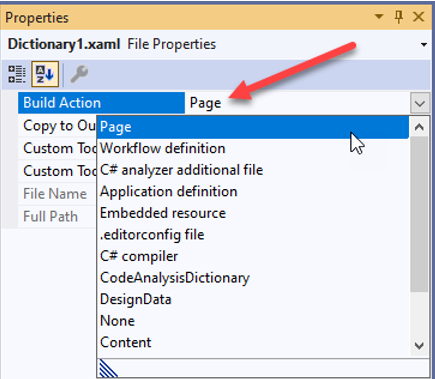This screenshot has width=435, height=379.
Task: Pick C# analyzer additional file option
Action: click(x=253, y=170)
